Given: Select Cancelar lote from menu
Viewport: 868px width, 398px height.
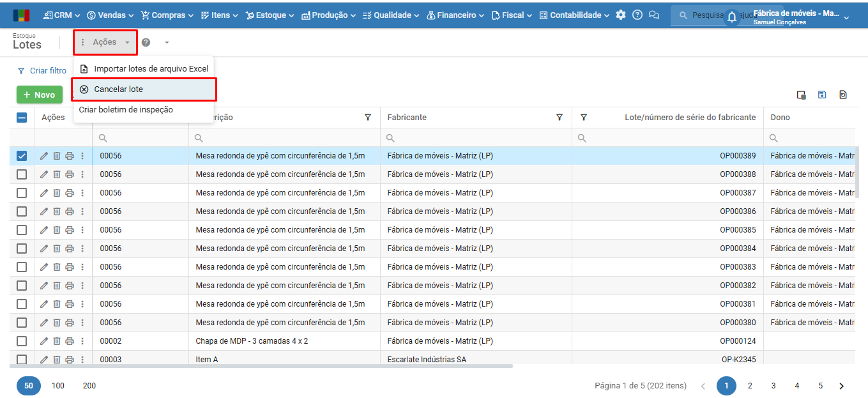Looking at the screenshot, I should (118, 89).
